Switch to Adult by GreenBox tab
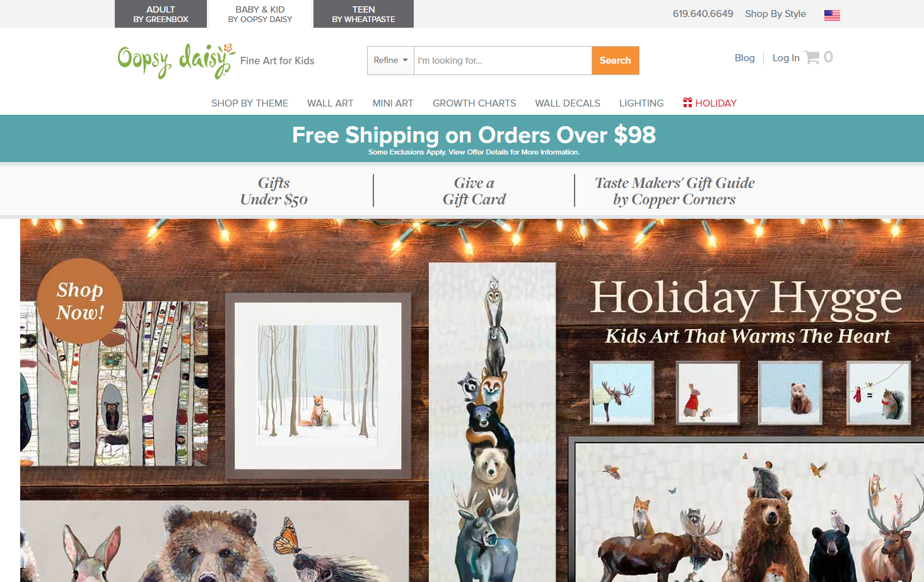Viewport: 924px width, 582px height. pos(161,14)
